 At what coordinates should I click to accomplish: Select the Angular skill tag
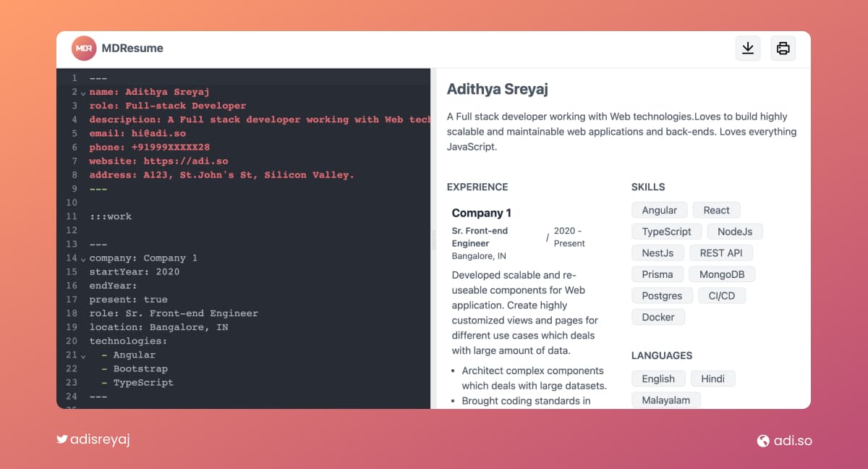pyautogui.click(x=659, y=210)
